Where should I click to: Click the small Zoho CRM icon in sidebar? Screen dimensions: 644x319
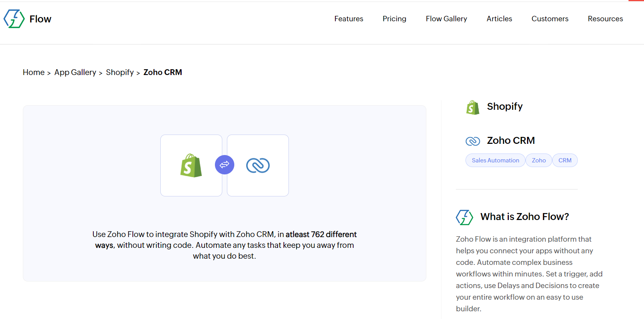tap(473, 141)
